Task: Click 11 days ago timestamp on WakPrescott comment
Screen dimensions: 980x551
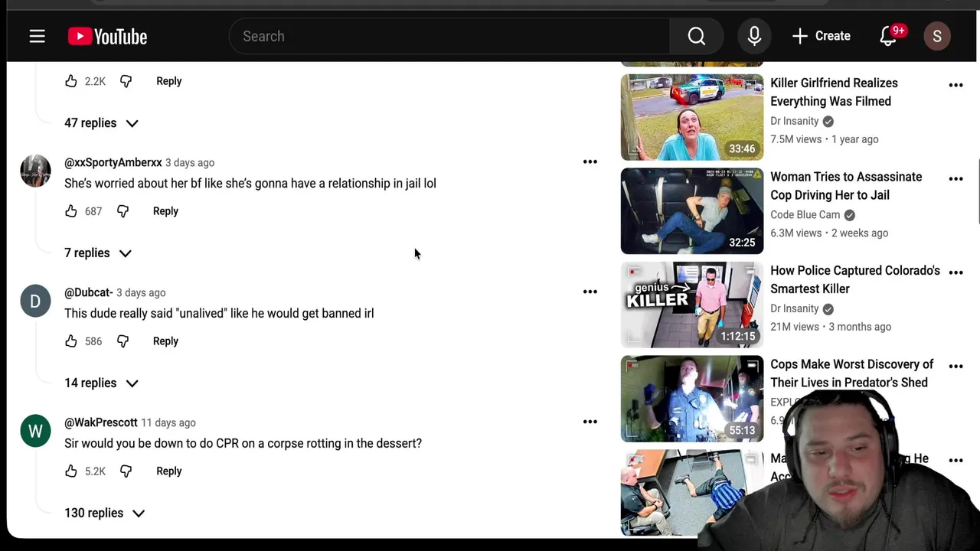Action: coord(168,423)
